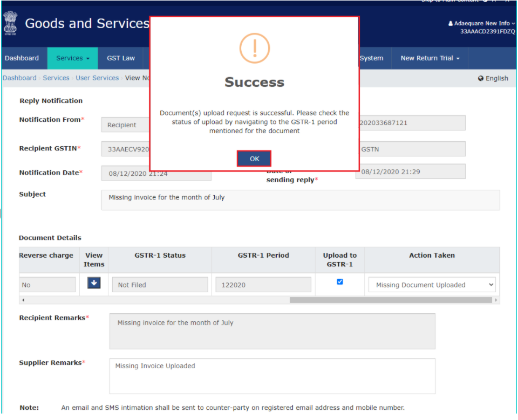Click the Reverse charge field showing No
Screen dimensions: 518x420
click(47, 285)
